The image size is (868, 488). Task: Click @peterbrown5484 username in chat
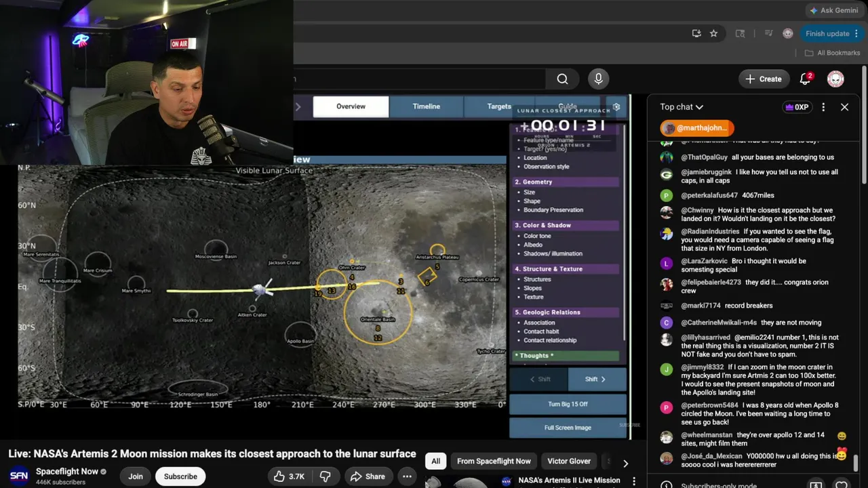[709, 405]
